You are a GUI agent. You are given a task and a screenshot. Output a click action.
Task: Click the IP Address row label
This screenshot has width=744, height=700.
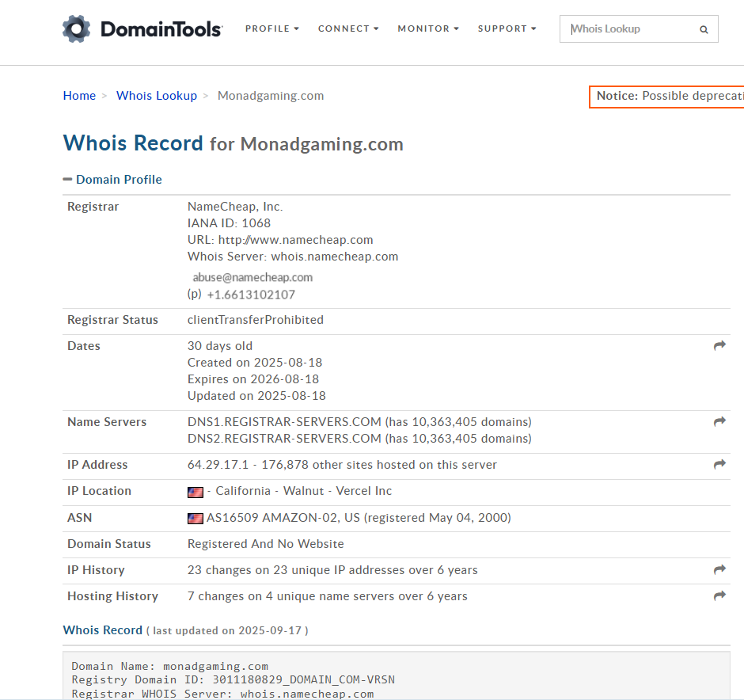click(97, 465)
